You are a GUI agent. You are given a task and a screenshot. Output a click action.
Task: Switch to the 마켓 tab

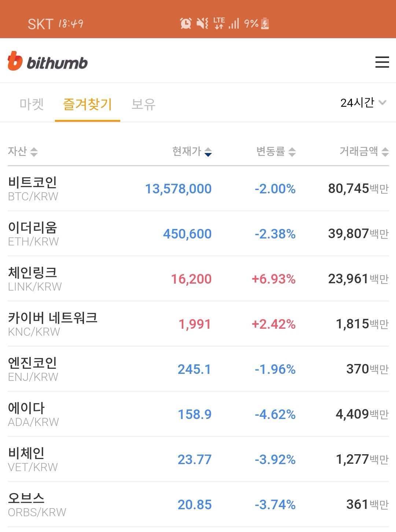[32, 105]
